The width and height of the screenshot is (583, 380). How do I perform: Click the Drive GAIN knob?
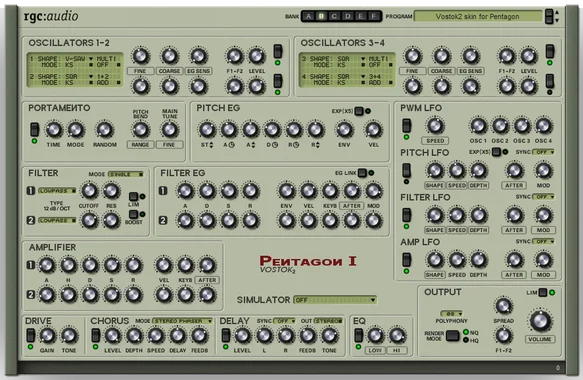[47, 335]
